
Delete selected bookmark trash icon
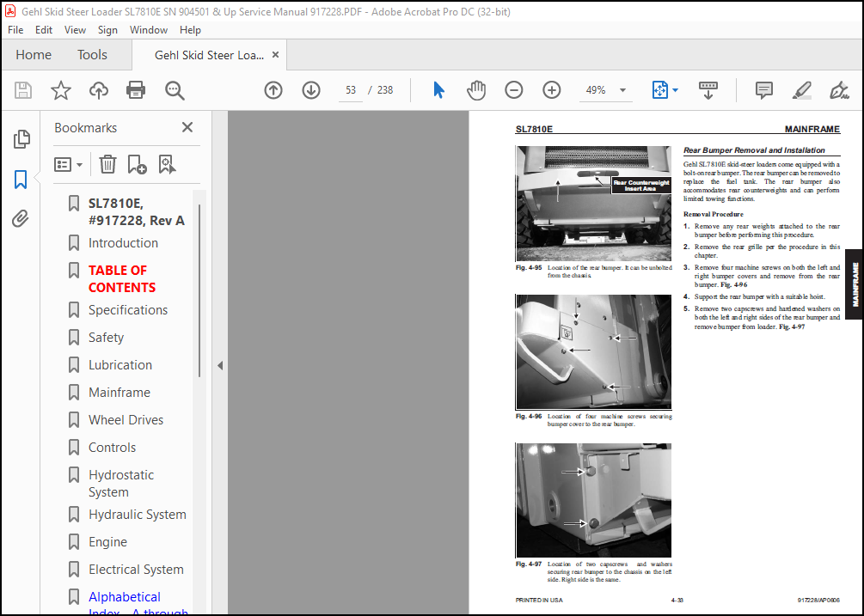[x=107, y=164]
